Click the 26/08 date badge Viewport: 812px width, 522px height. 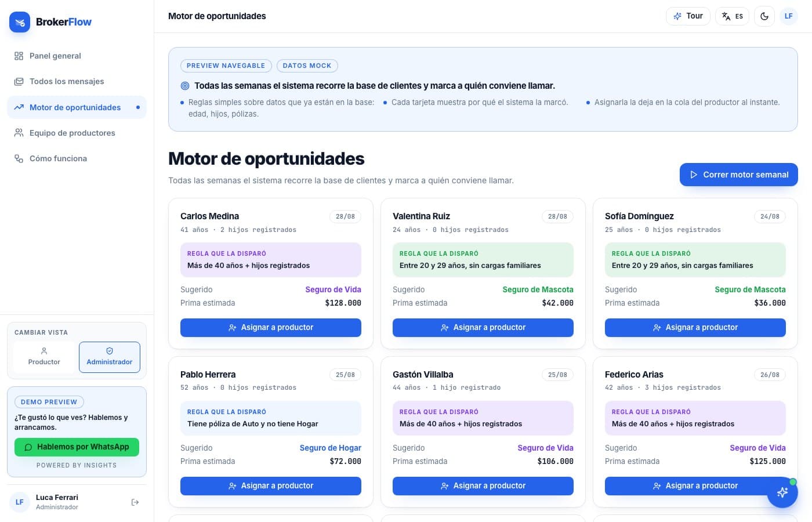click(770, 375)
